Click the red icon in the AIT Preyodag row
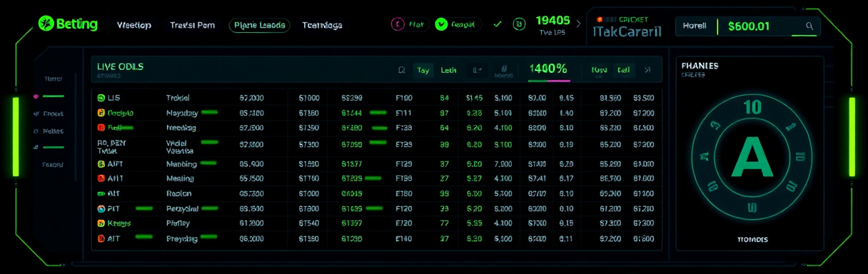Viewport: 868px width, 274px height. (x=101, y=238)
